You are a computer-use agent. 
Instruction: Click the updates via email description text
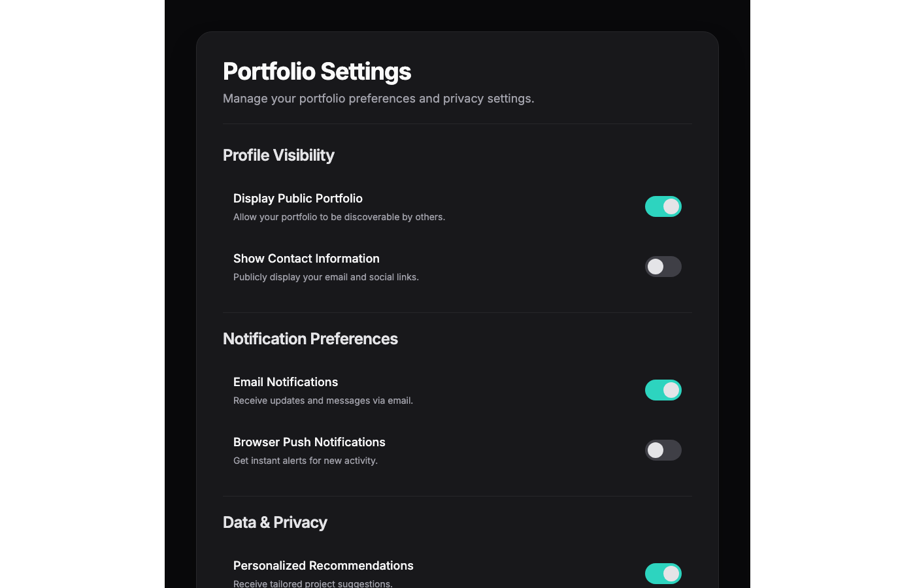pyautogui.click(x=323, y=400)
